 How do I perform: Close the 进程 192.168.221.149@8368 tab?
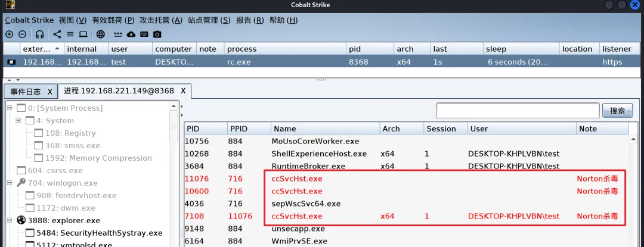click(x=184, y=90)
